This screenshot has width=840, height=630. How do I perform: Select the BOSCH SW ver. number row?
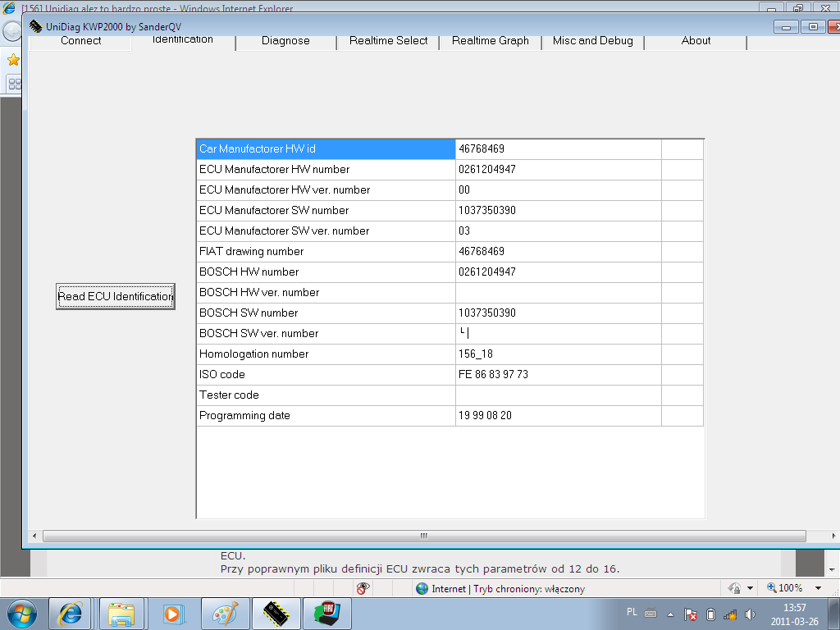point(450,334)
